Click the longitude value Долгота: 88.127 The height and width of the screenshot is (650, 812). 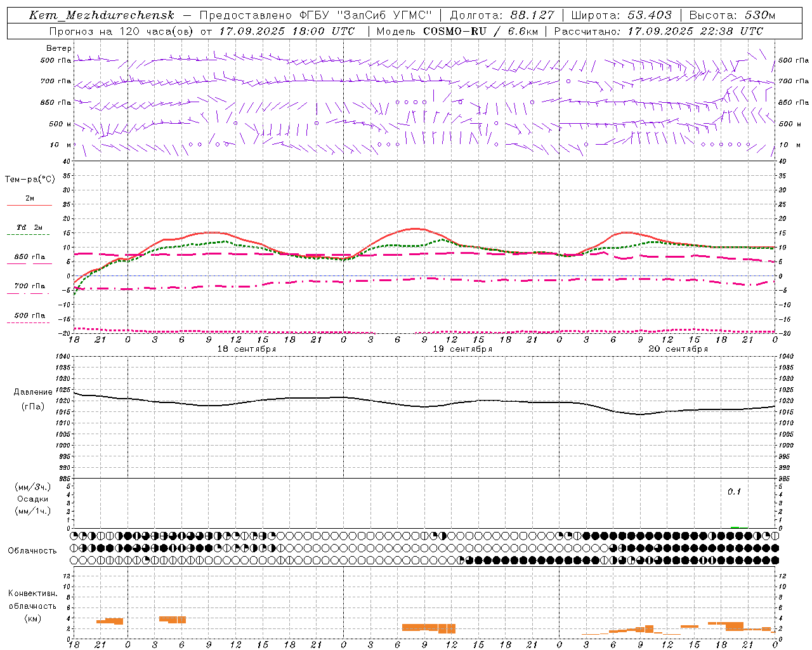[501, 15]
